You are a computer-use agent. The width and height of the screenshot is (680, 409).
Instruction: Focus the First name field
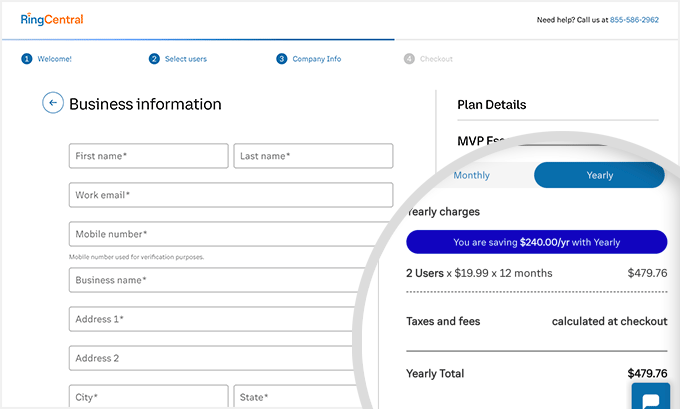[x=148, y=156]
